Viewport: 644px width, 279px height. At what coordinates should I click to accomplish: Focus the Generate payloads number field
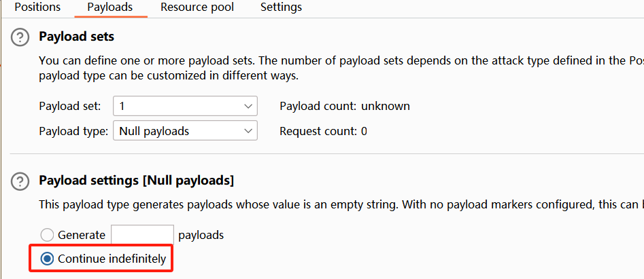pos(142,236)
